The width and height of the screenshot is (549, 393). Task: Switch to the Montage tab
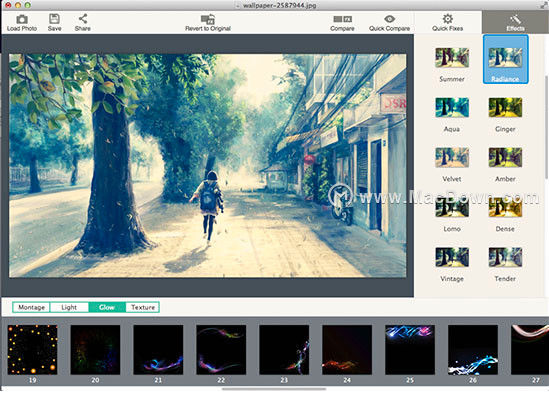pos(32,307)
